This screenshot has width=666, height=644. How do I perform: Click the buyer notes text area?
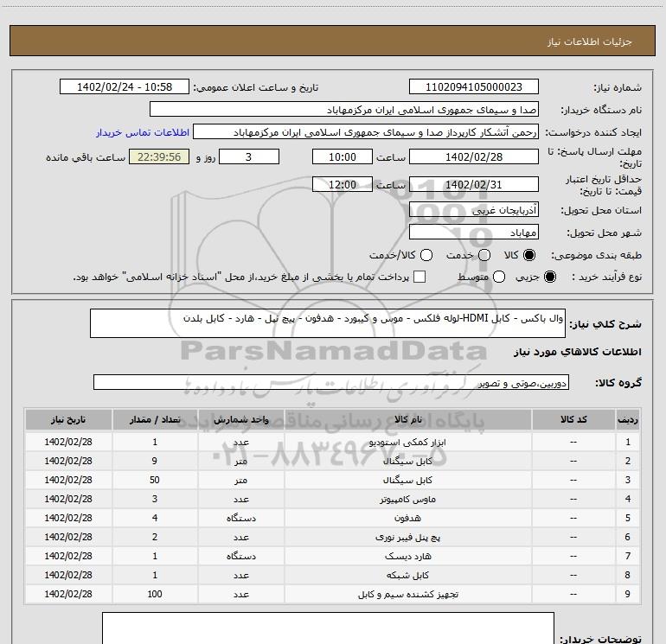328,628
